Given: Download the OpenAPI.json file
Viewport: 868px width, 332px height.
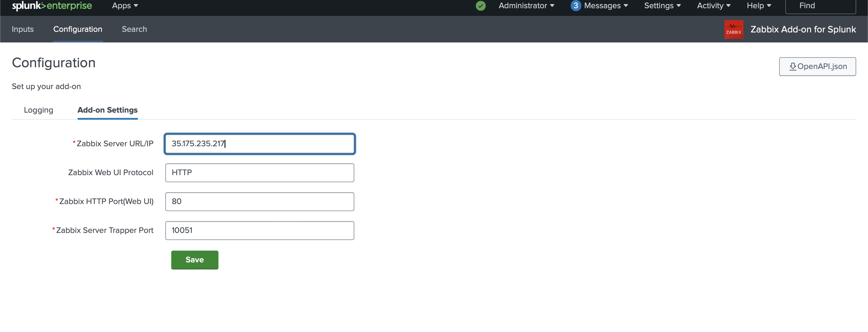Looking at the screenshot, I should [x=817, y=67].
